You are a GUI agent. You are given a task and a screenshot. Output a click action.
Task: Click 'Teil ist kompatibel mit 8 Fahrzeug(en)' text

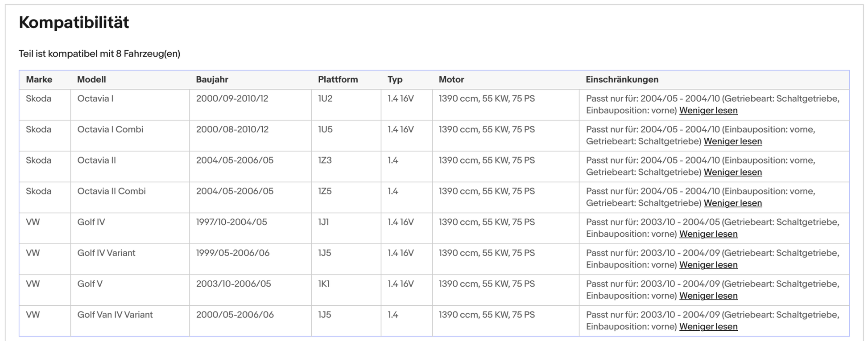[99, 54]
